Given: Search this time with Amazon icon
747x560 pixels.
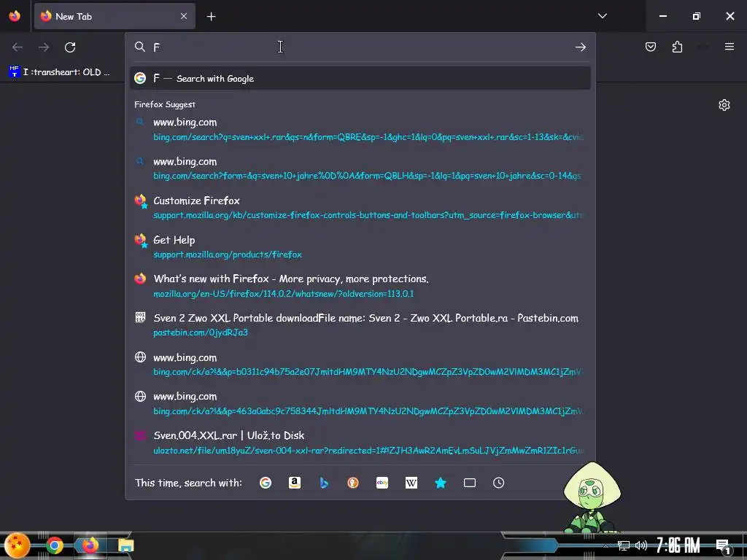Looking at the screenshot, I should click(295, 483).
